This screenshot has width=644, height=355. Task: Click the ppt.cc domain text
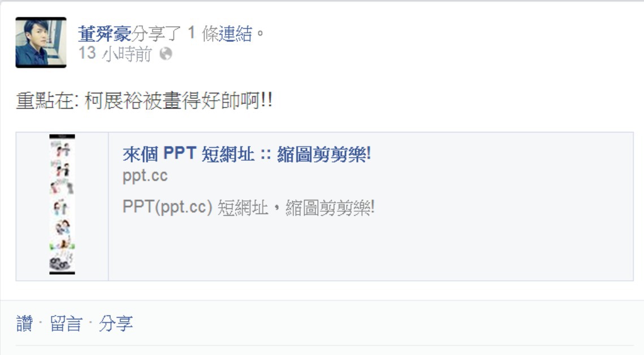point(145,176)
